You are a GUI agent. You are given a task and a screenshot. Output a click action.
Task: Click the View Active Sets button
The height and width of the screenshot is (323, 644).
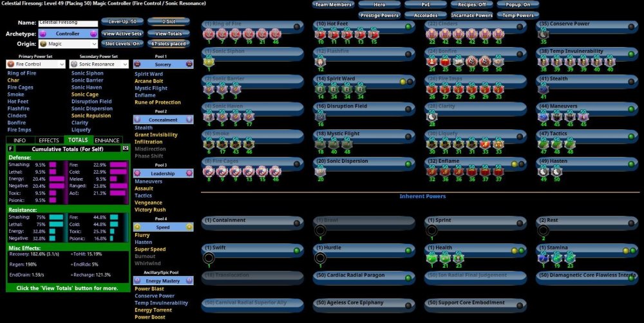[121, 33]
